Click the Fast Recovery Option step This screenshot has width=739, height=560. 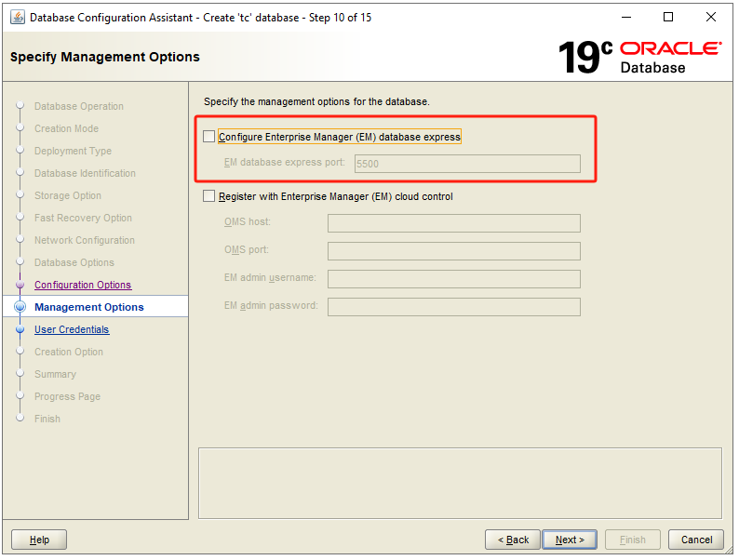click(83, 218)
